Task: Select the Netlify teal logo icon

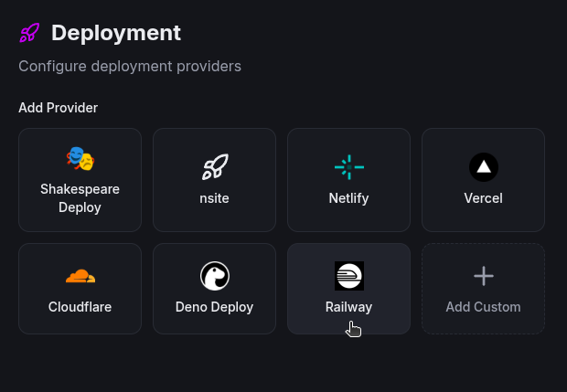Action: (x=348, y=167)
